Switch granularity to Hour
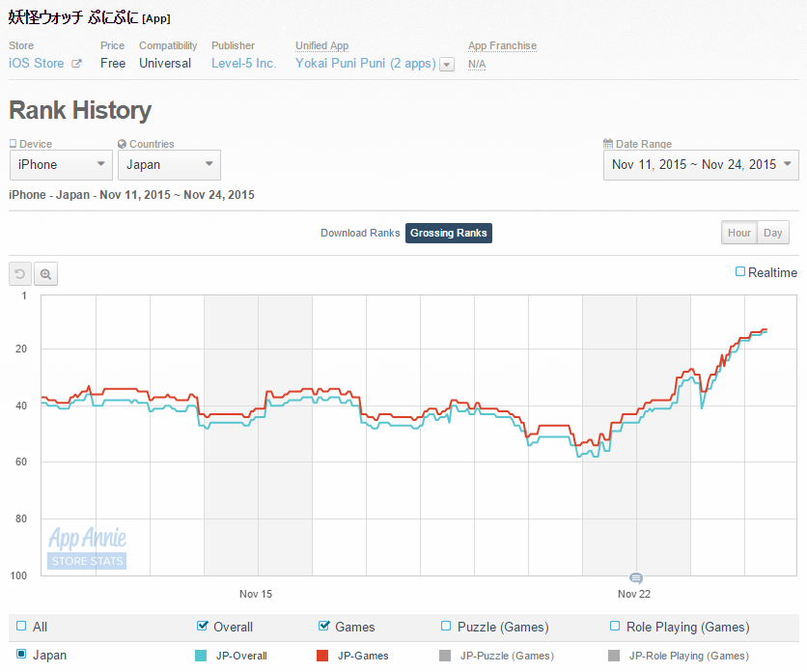This screenshot has width=807, height=672. point(739,233)
